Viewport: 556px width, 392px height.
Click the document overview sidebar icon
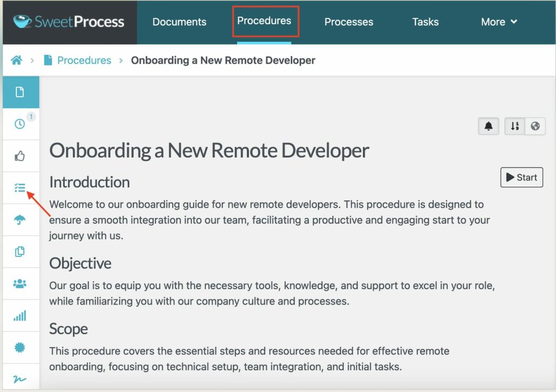point(20,92)
